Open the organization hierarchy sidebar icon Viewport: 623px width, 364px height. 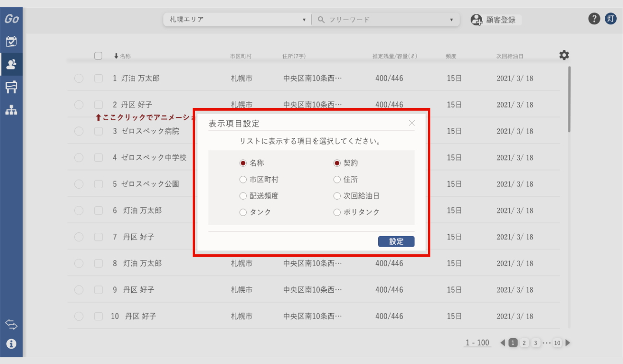coord(12,110)
